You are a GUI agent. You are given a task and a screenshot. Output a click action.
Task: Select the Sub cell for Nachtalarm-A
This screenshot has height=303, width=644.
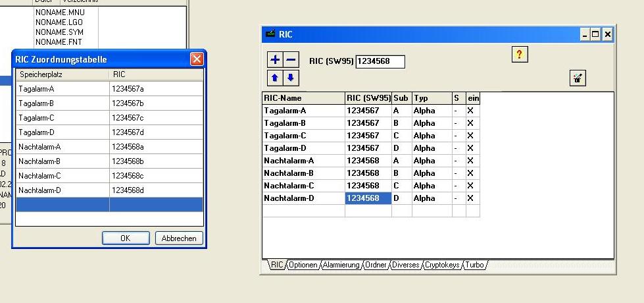point(401,161)
